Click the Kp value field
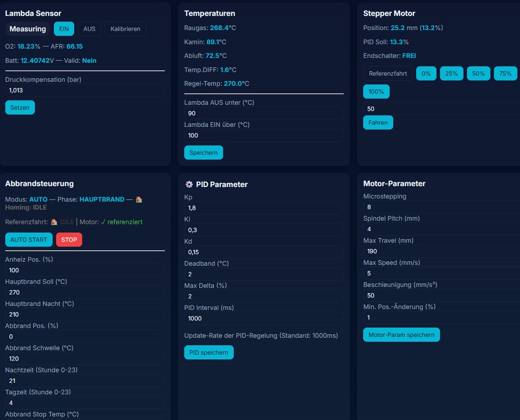The height and width of the screenshot is (420, 520). (x=263, y=208)
